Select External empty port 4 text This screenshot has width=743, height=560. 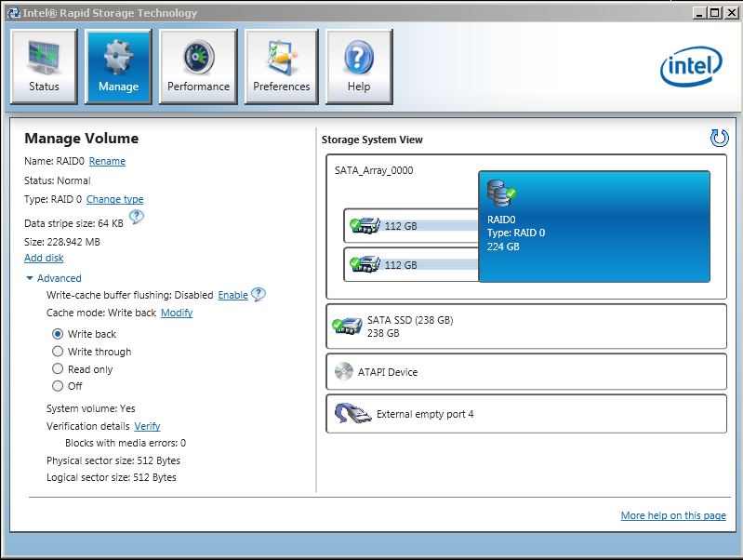tap(425, 414)
